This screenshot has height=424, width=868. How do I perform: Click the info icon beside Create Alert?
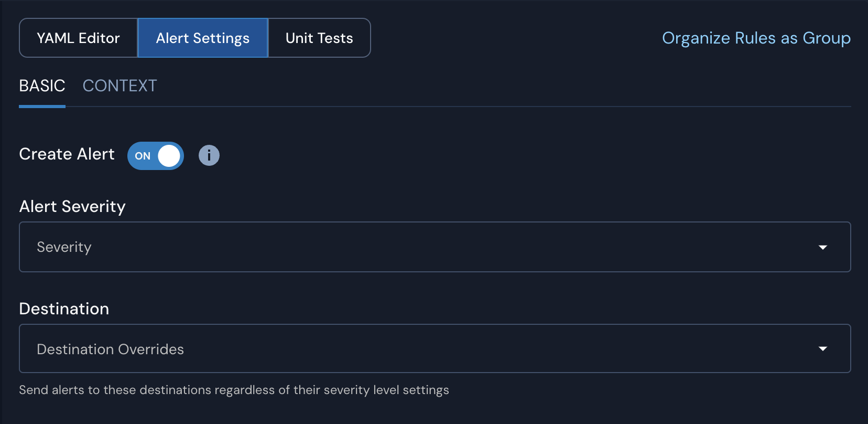coord(209,155)
